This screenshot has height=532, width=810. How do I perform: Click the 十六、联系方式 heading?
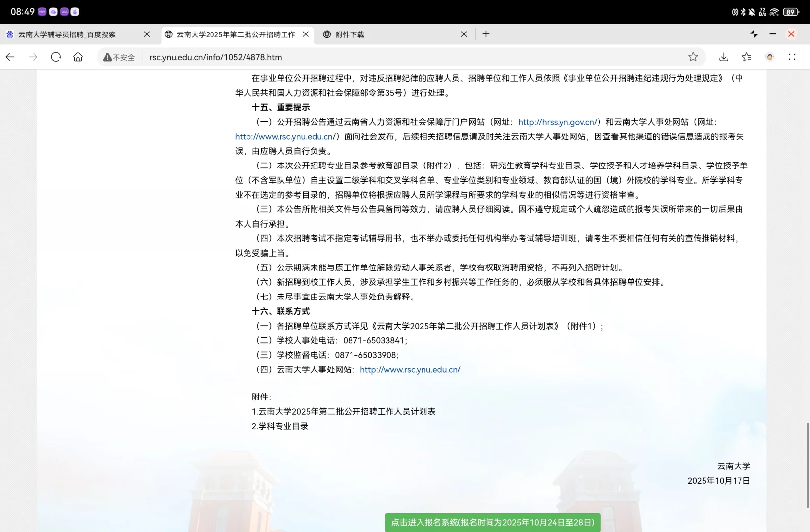point(281,311)
